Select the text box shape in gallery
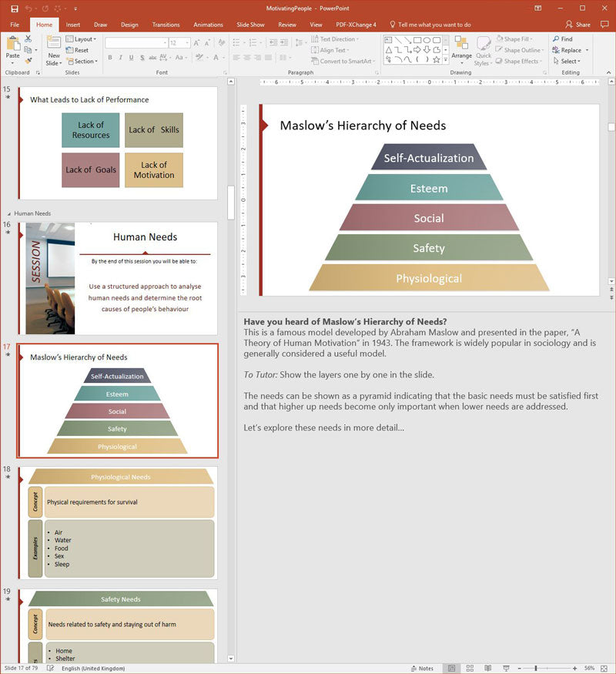 pyautogui.click(x=388, y=40)
